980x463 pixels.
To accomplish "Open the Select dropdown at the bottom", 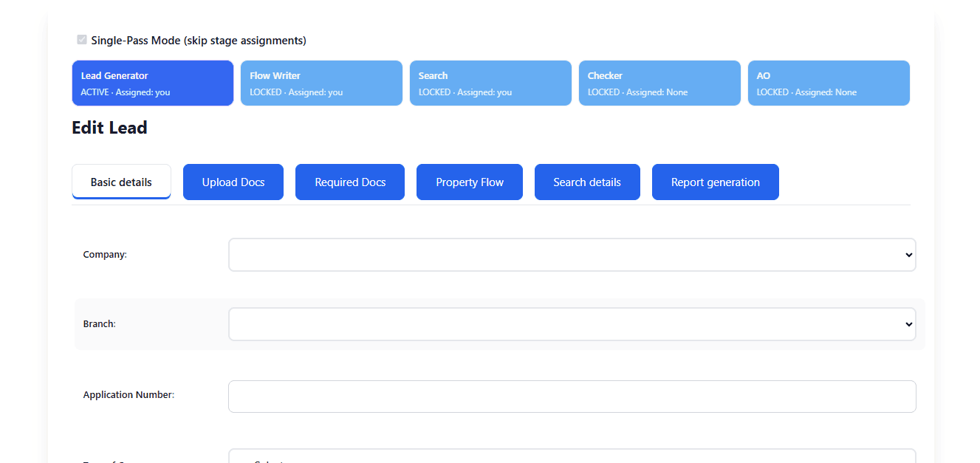I will pyautogui.click(x=572, y=459).
